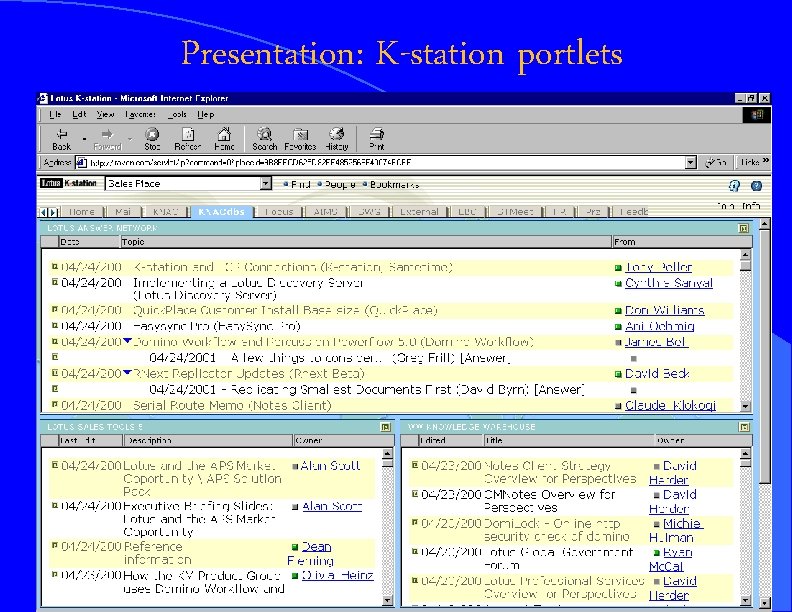The width and height of the screenshot is (792, 612).
Task: Open Claude Klokogi author link
Action: pyautogui.click(x=670, y=405)
